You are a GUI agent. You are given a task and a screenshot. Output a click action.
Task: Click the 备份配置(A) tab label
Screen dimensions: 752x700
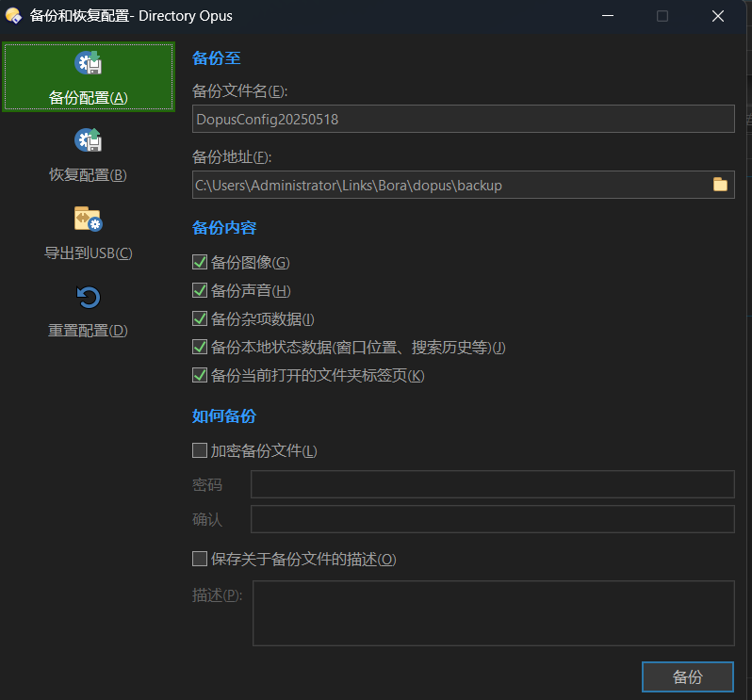click(x=89, y=98)
